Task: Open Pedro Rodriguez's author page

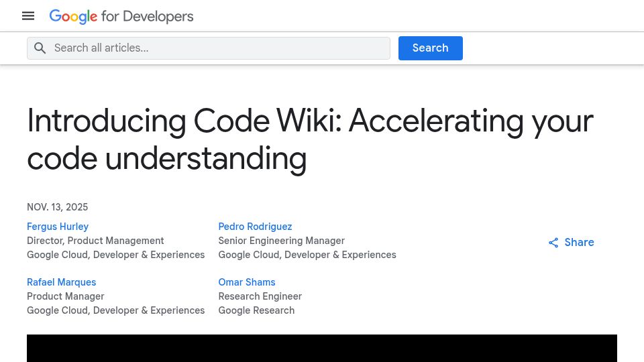Action: [255, 227]
